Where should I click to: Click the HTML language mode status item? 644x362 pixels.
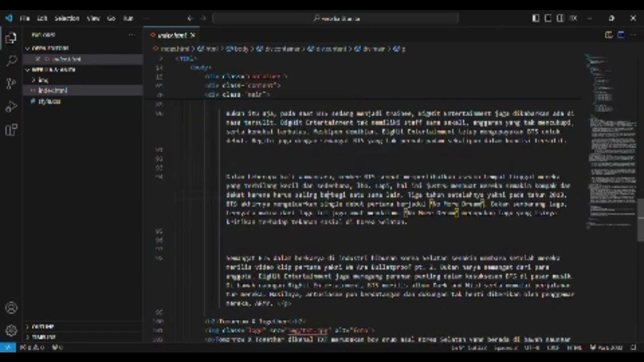[x=576, y=347]
